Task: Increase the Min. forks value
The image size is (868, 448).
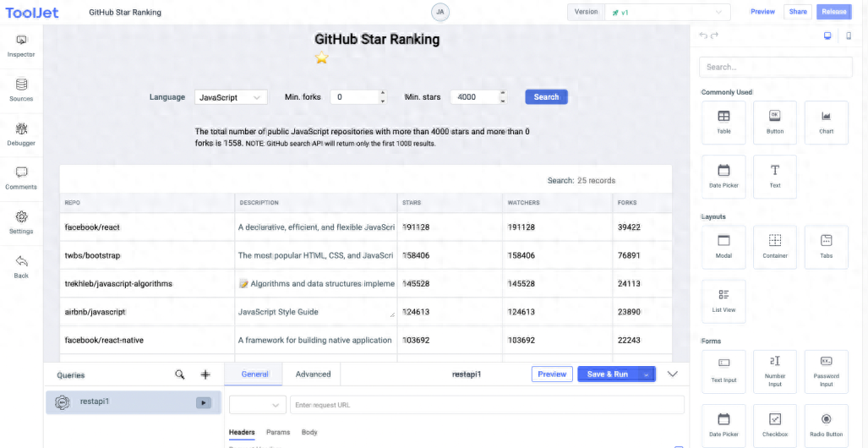Action: (383, 94)
